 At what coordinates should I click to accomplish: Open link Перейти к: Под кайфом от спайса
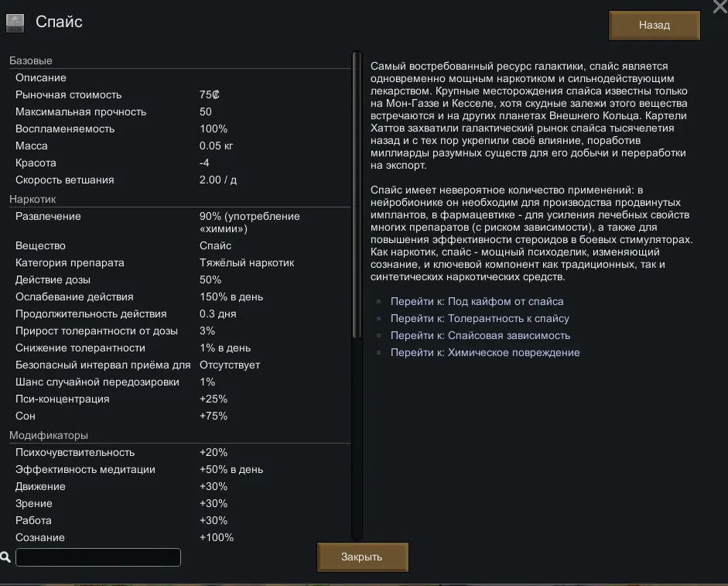click(x=477, y=301)
